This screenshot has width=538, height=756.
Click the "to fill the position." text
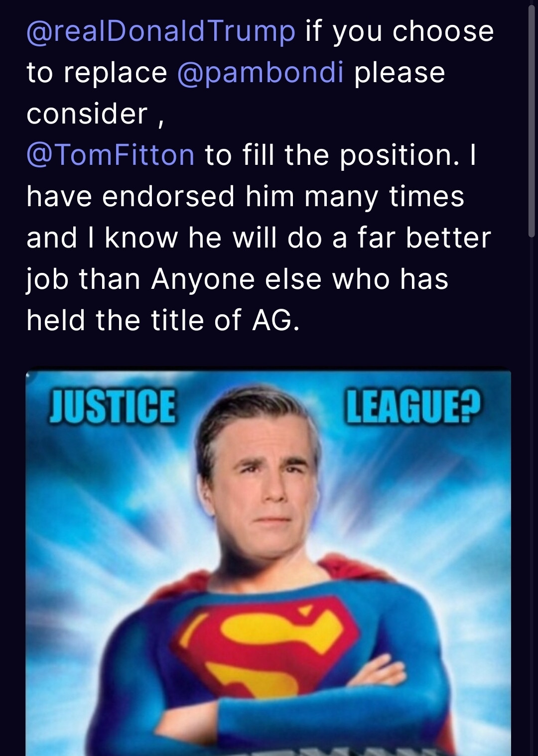point(332,155)
